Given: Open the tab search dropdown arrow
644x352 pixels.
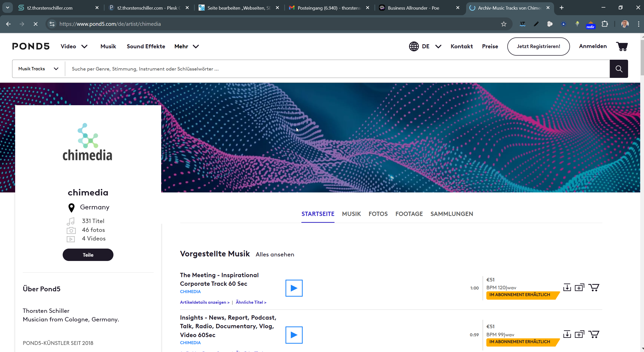Looking at the screenshot, I should 8,8.
